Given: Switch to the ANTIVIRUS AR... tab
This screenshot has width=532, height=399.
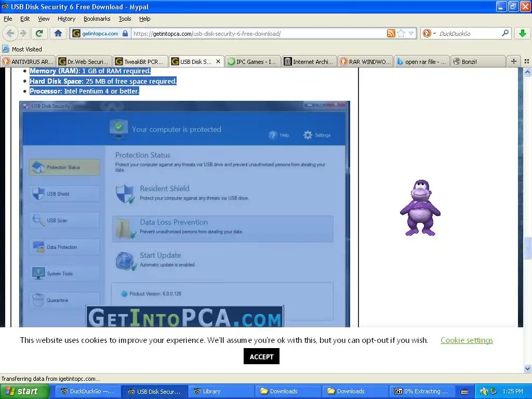Looking at the screenshot, I should tap(28, 61).
